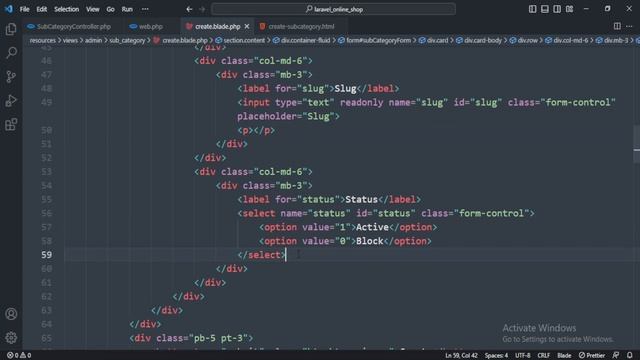Viewport: 640px width, 360px height.
Task: Expand the hidden menus ellipsis in menu bar
Action: tap(145, 9)
